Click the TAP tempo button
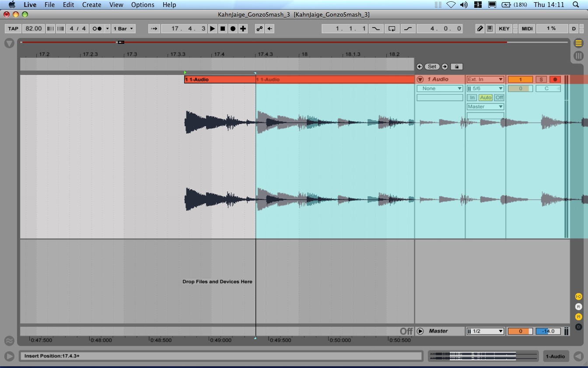Viewport: 588px width, 368px height. [13, 28]
